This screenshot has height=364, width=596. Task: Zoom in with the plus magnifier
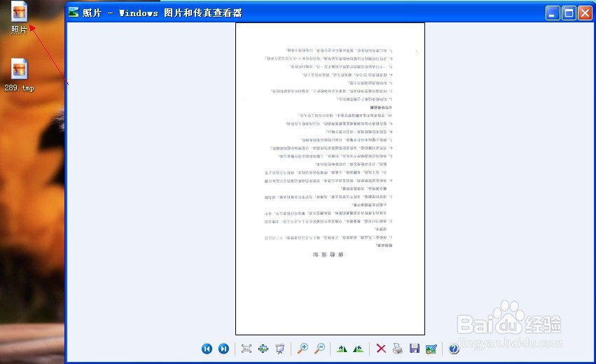(x=303, y=348)
